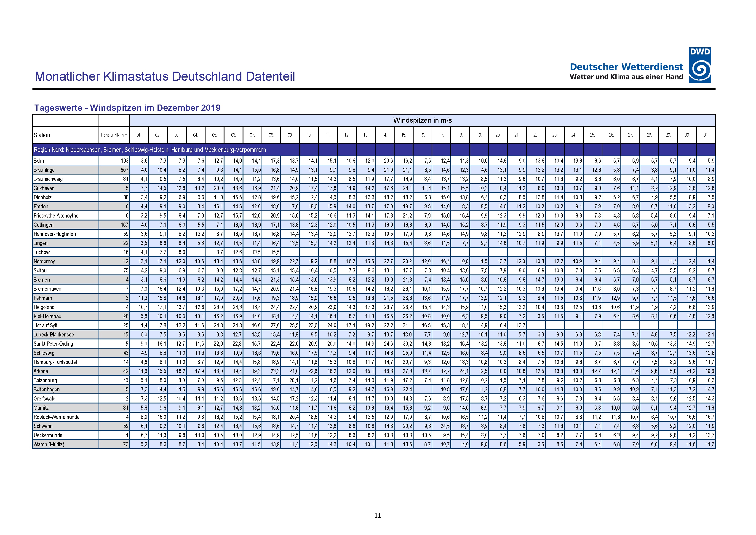Click 'Hannover-Flughafen' station name
This screenshot has width=756, height=535.
click(x=55, y=234)
